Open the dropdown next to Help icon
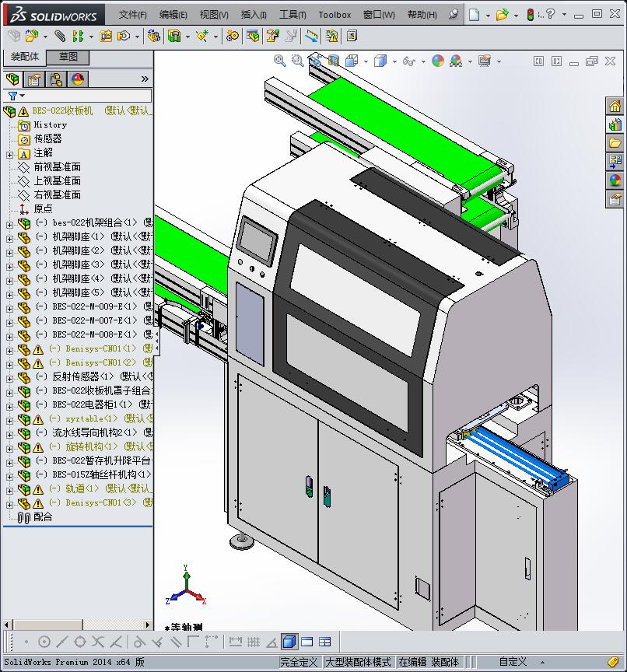Screen dimensions: 627x672 [x=564, y=15]
